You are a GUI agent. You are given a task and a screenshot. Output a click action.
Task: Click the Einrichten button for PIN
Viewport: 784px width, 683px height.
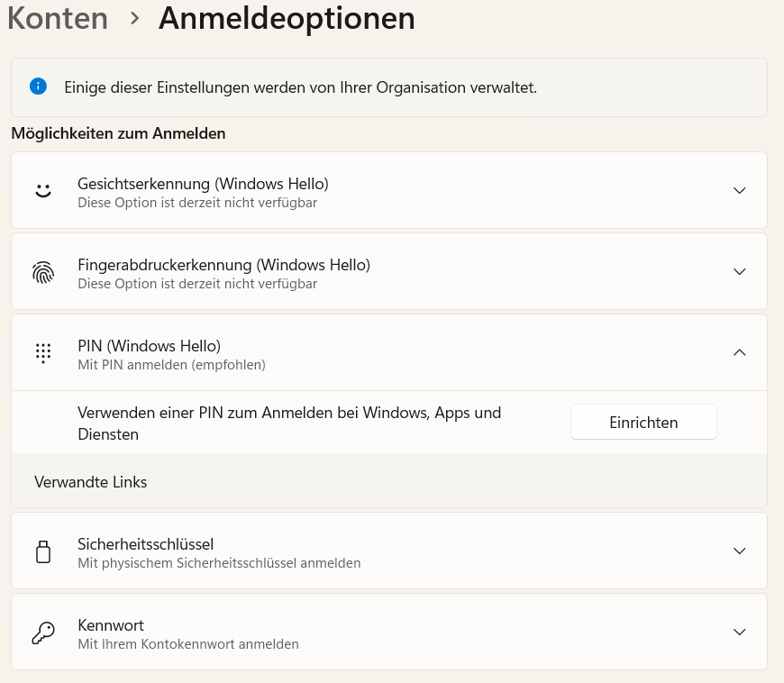pos(643,422)
